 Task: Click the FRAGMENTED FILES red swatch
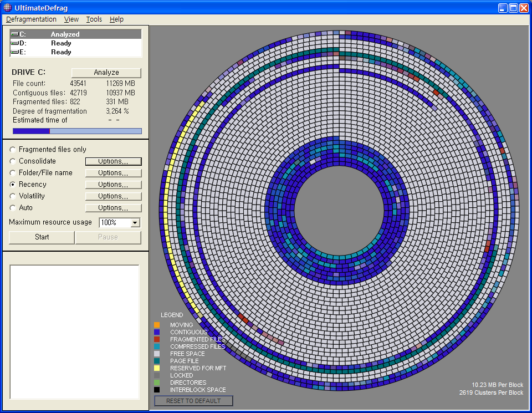click(157, 339)
